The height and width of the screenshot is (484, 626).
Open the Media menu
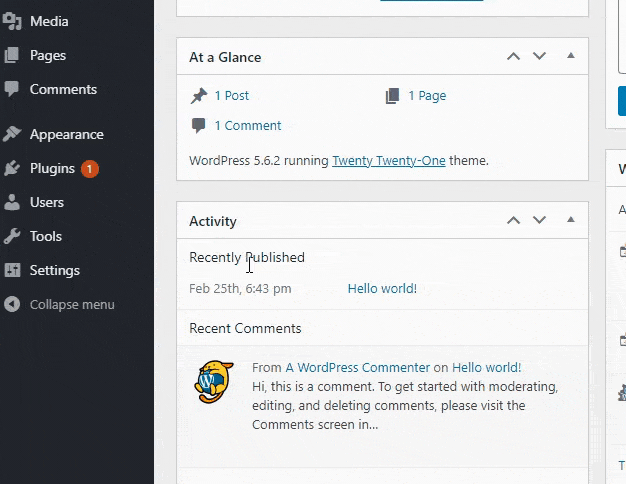coord(49,21)
